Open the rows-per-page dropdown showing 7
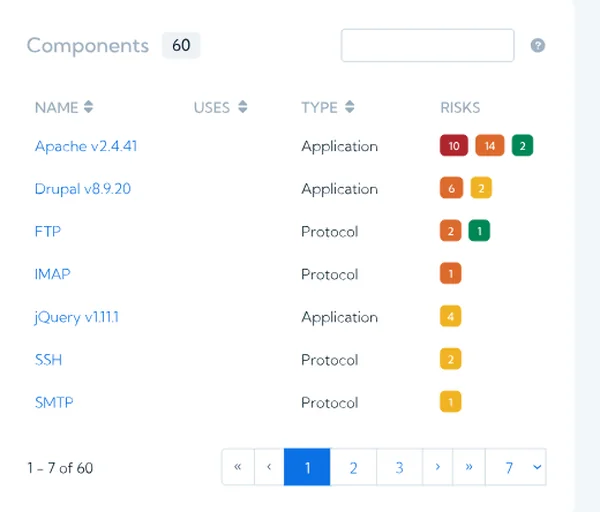The height and width of the screenshot is (512, 600). [x=516, y=467]
